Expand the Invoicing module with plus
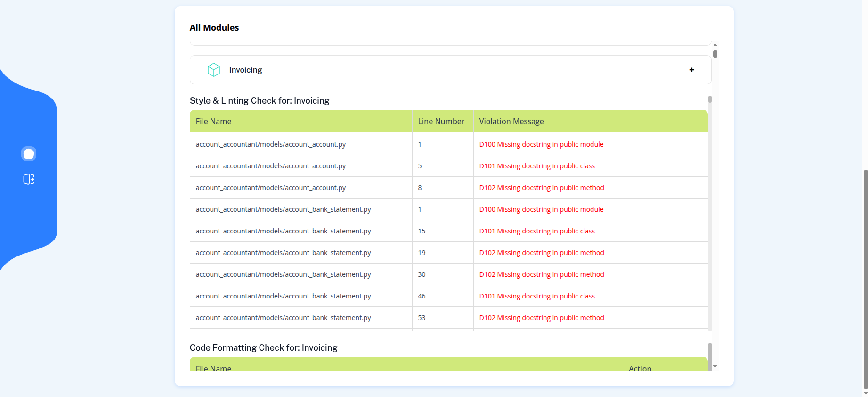The height and width of the screenshot is (397, 868). click(x=691, y=70)
